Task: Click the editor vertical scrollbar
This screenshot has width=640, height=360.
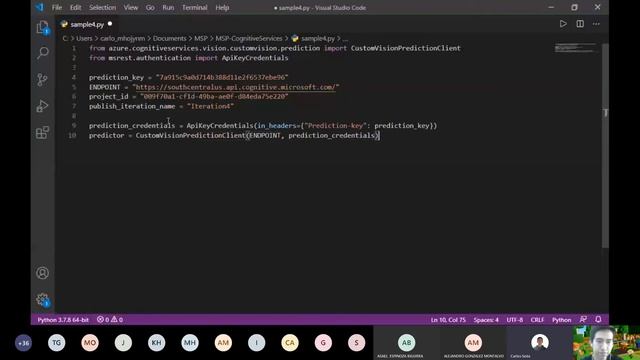Action: (605, 145)
